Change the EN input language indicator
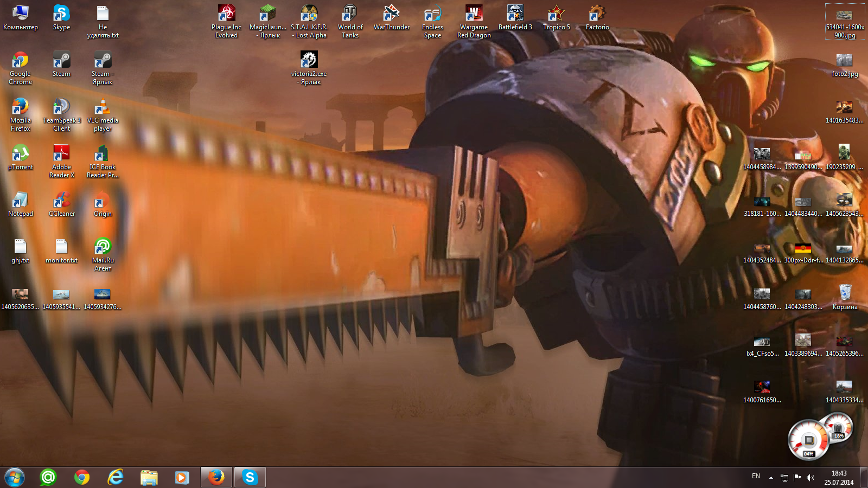Viewport: 868px width, 488px height. (x=756, y=477)
